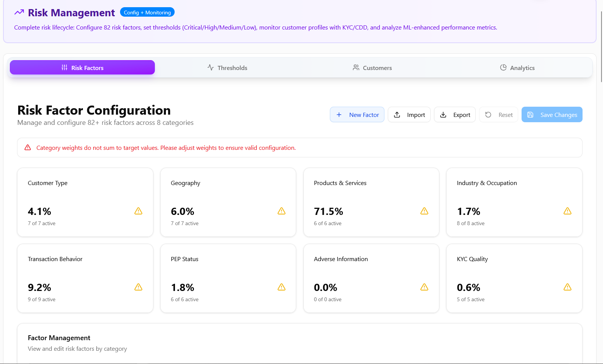603x364 pixels.
Task: Click the warning icon on Customer Type card
Action: [138, 211]
